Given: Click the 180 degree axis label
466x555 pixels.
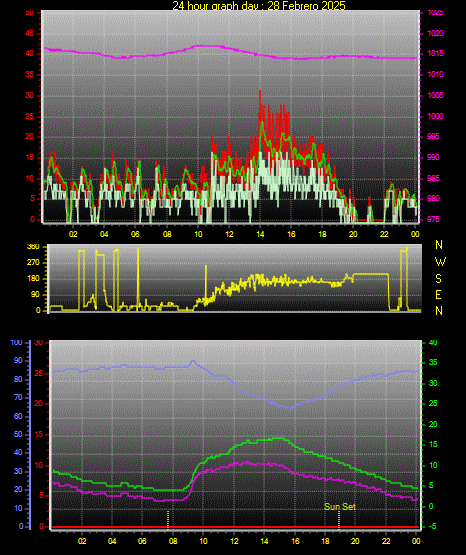Looking at the screenshot, I should pos(34,279).
